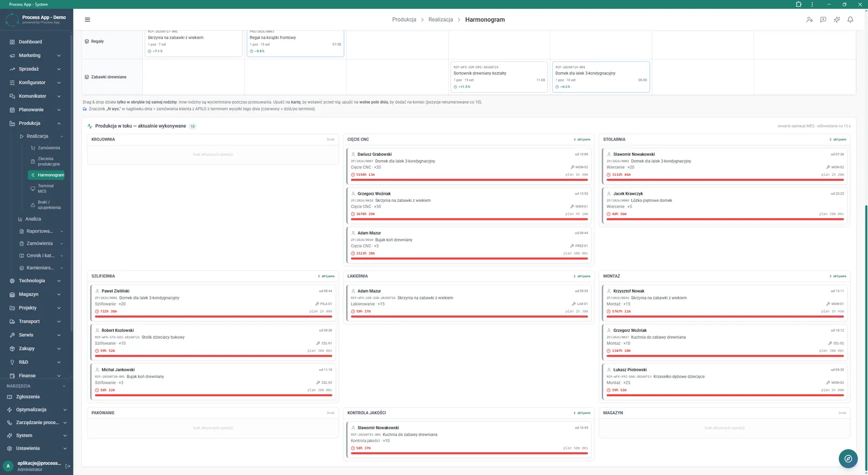Go to Produkcja breadcrumb
The height and width of the screenshot is (475, 868).
[404, 20]
